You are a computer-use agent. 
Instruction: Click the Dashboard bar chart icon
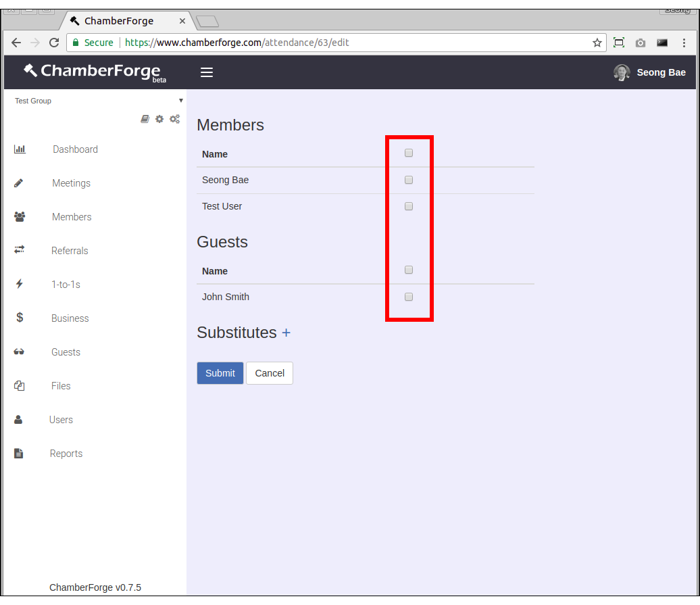20,149
